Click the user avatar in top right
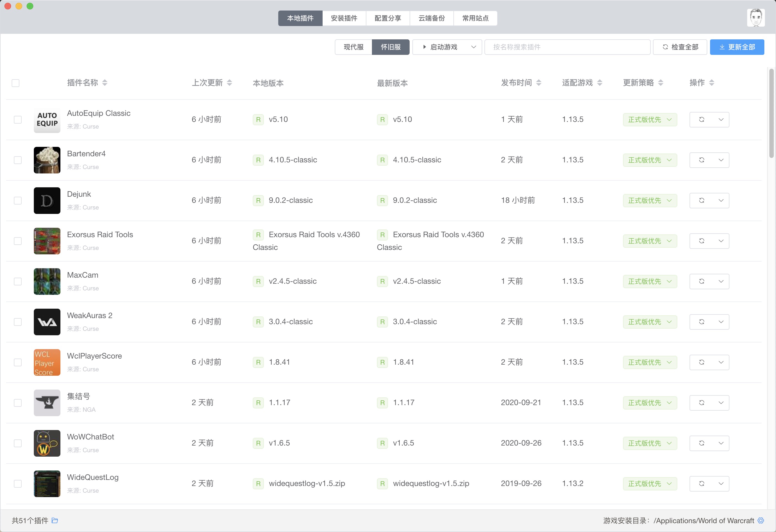776x532 pixels. pos(756,18)
